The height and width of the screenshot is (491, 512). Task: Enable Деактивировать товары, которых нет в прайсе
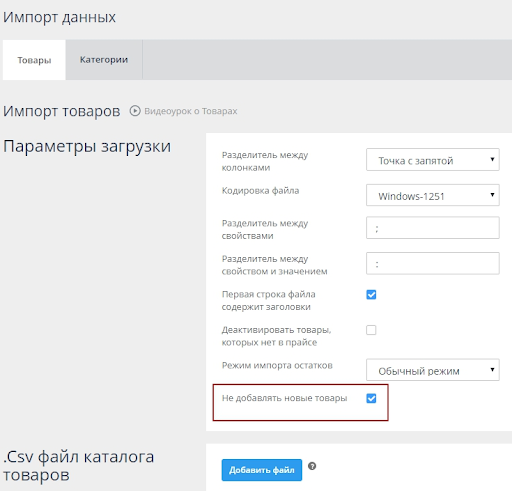(x=371, y=330)
